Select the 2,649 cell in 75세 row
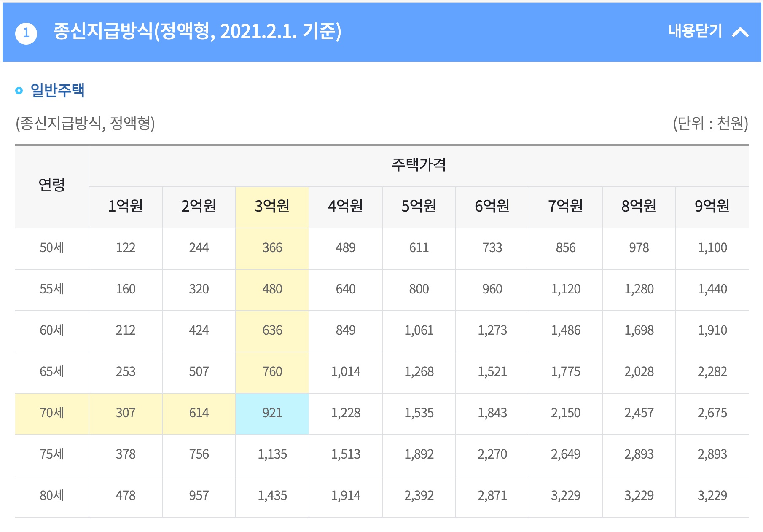 pyautogui.click(x=565, y=454)
